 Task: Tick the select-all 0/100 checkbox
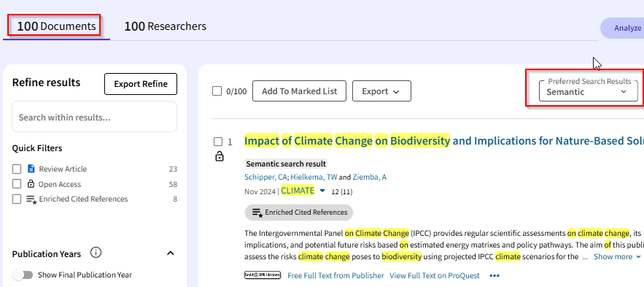click(x=217, y=91)
